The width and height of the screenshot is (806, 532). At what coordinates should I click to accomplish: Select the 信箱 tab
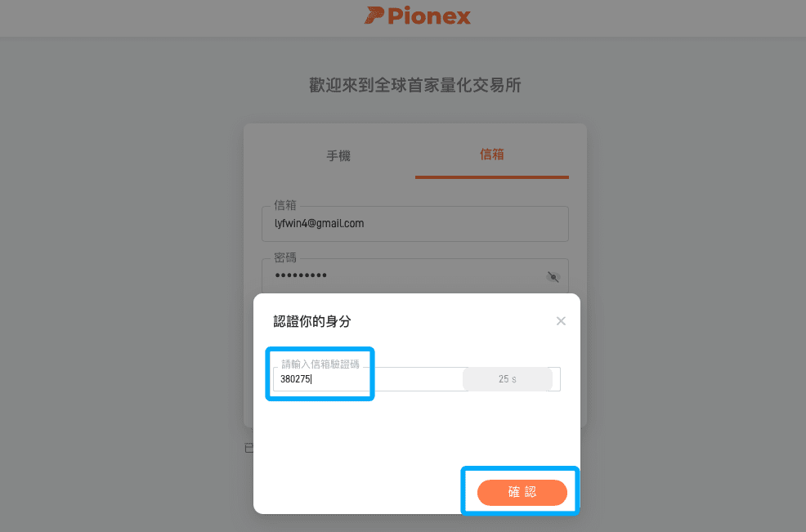[492, 154]
